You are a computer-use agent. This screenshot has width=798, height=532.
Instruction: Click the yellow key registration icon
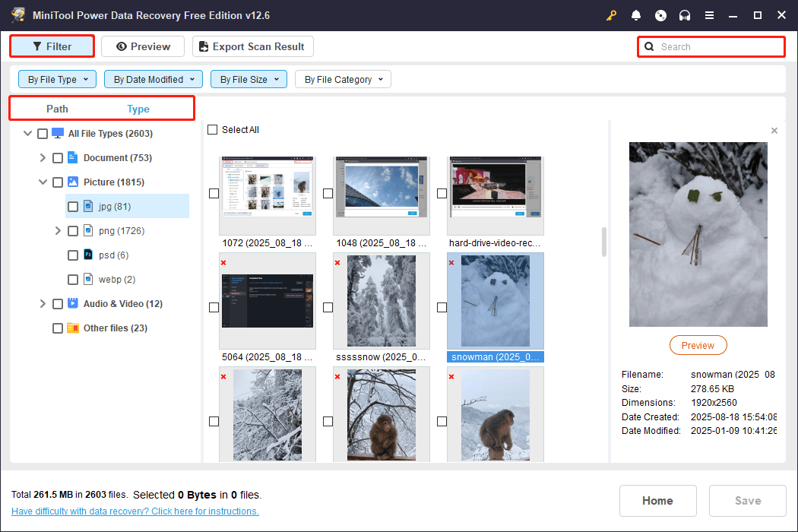point(612,15)
